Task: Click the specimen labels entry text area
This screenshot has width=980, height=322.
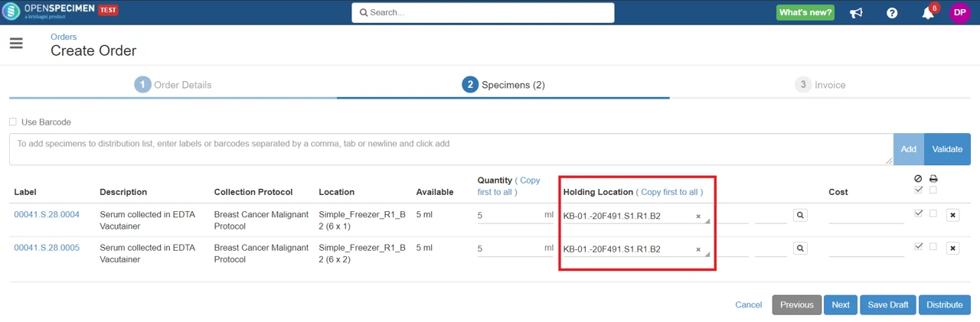Action: pyautogui.click(x=450, y=148)
